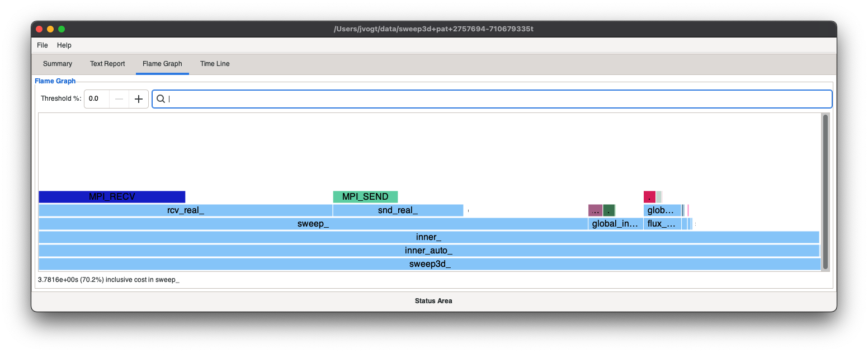The image size is (868, 353).
Task: Select the Flame Graph tab
Action: [x=162, y=64]
